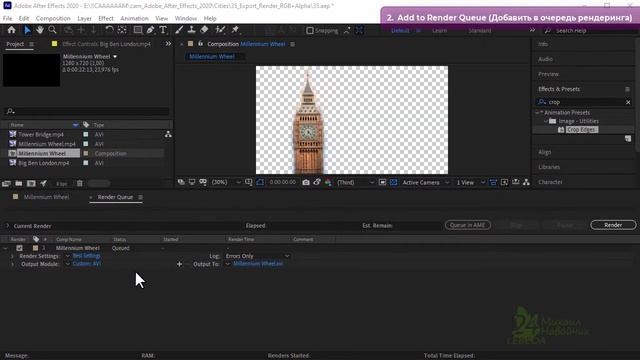The height and width of the screenshot is (360, 640).
Task: Select the Brush tool
Action: (179, 30)
